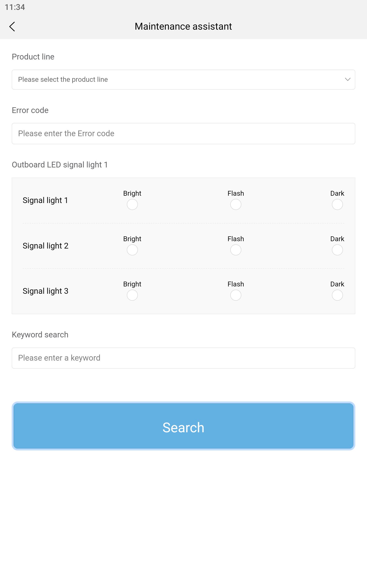This screenshot has height=588, width=367.
Task: Focus the Error code input field
Action: (x=183, y=133)
